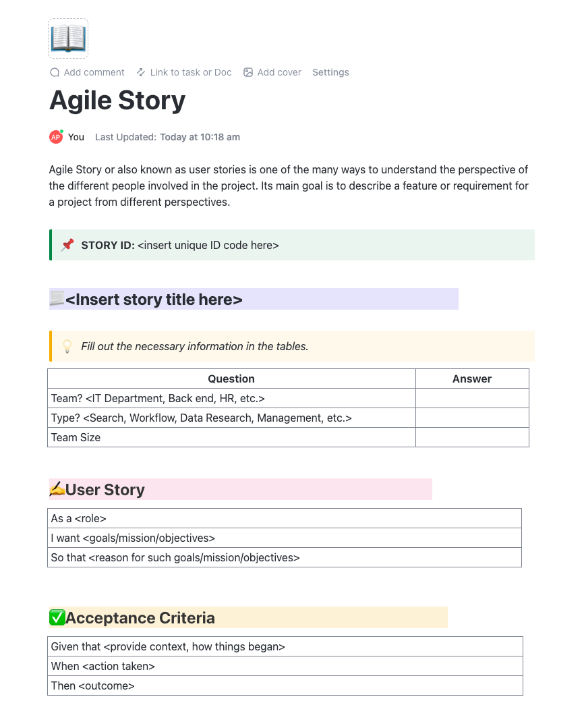Click the lightbulb icon in the tip banner
Image resolution: width=584 pixels, height=728 pixels.
click(x=67, y=346)
